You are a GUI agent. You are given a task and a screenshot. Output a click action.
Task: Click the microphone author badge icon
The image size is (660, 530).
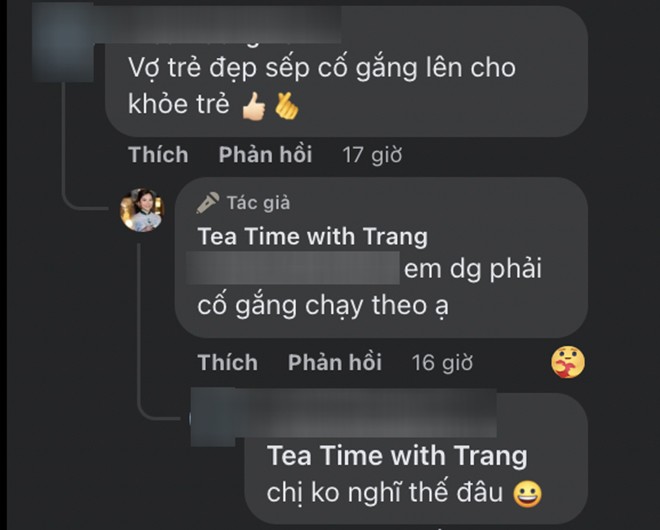208,203
